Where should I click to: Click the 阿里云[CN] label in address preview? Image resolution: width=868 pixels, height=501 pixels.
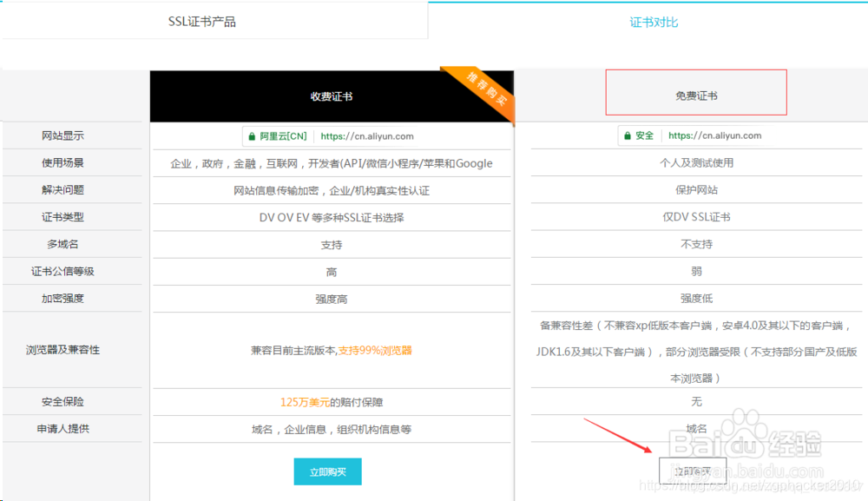[283, 136]
